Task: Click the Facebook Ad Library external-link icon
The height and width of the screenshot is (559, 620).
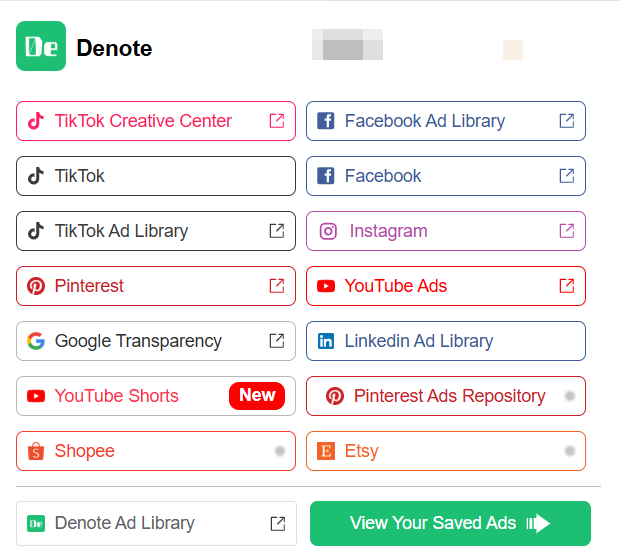Action: click(567, 121)
